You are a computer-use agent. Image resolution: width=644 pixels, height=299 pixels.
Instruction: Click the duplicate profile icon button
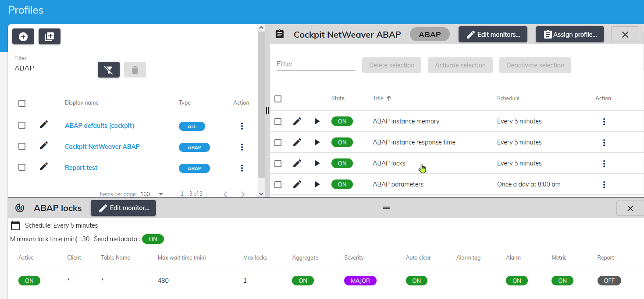(x=50, y=37)
